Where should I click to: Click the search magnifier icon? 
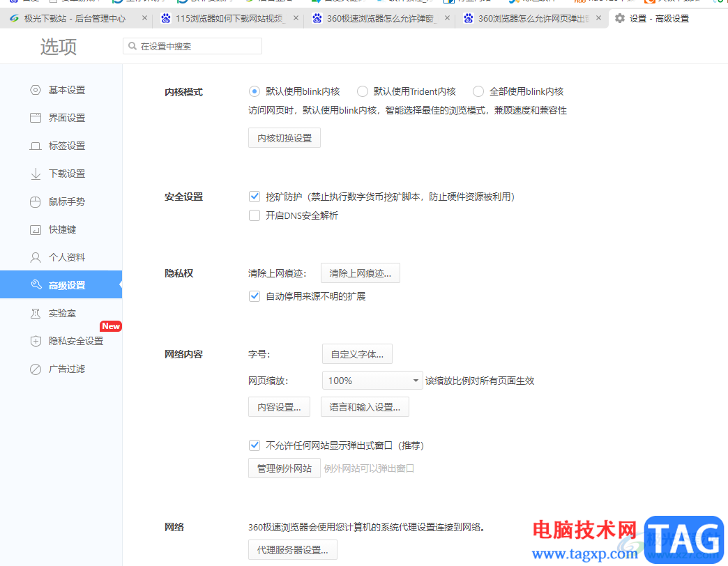tap(132, 46)
